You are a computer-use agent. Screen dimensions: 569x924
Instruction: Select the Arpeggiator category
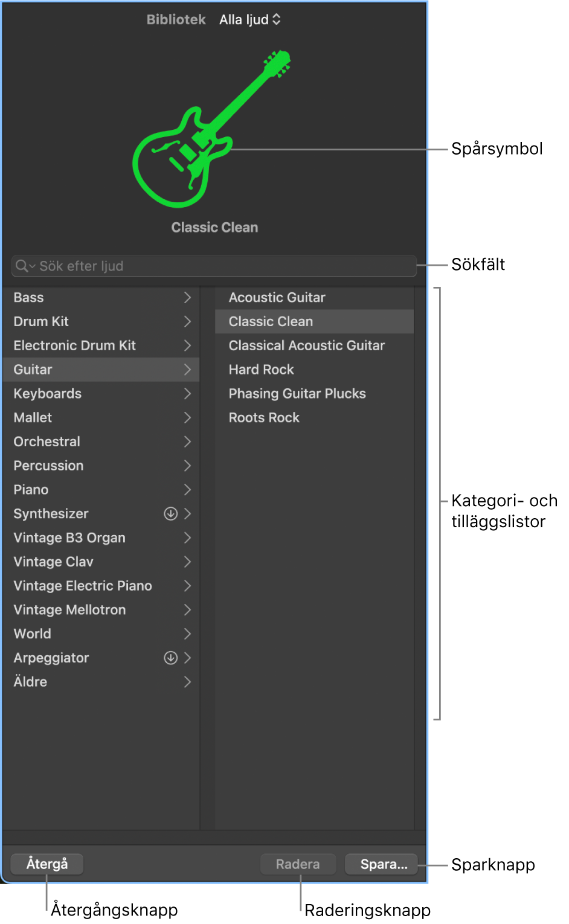coord(101,658)
